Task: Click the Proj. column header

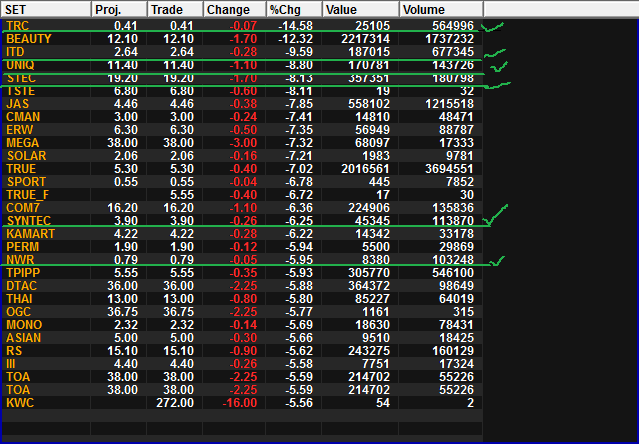Action: coord(119,9)
